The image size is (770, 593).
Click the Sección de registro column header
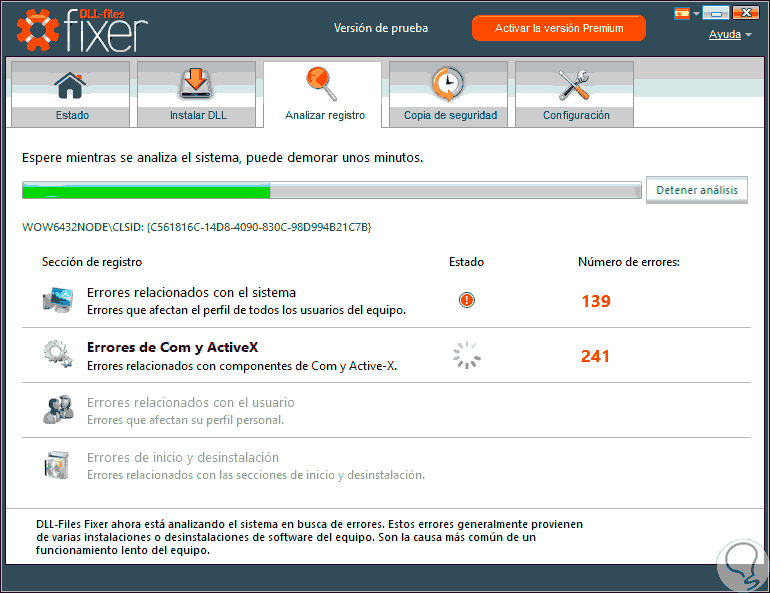click(x=92, y=262)
